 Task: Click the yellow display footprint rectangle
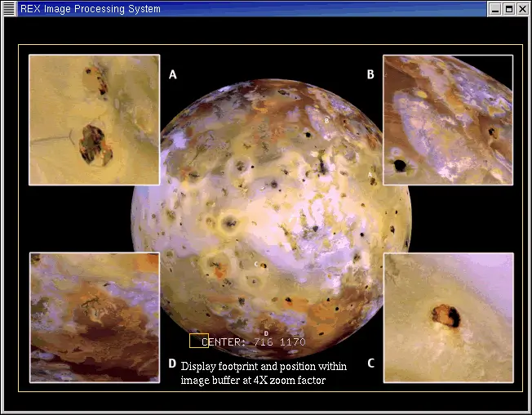click(x=197, y=341)
